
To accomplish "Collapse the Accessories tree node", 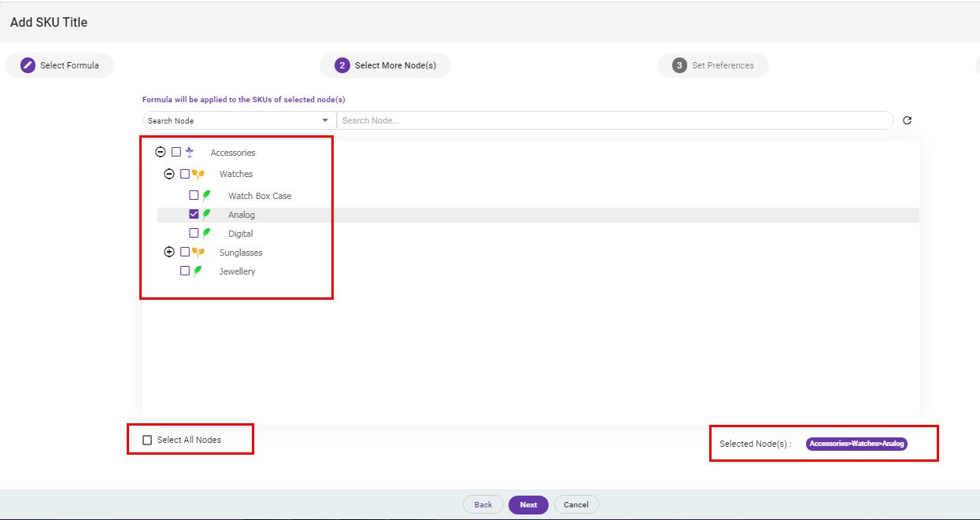I will (161, 152).
